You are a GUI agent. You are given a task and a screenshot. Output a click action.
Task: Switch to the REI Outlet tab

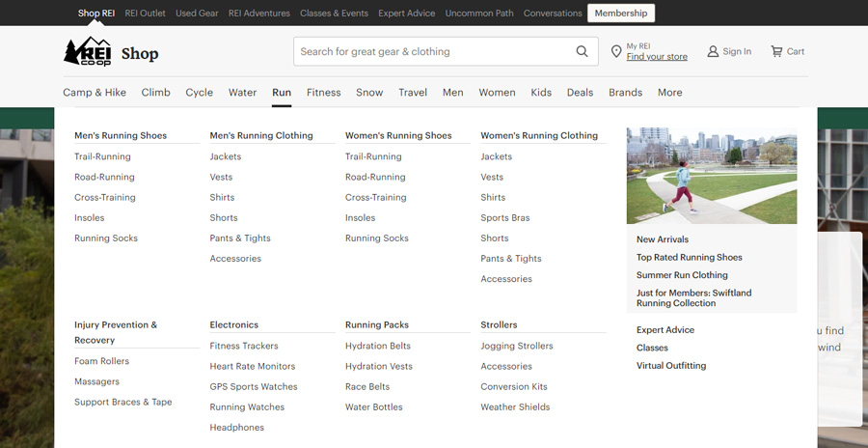[x=145, y=14]
